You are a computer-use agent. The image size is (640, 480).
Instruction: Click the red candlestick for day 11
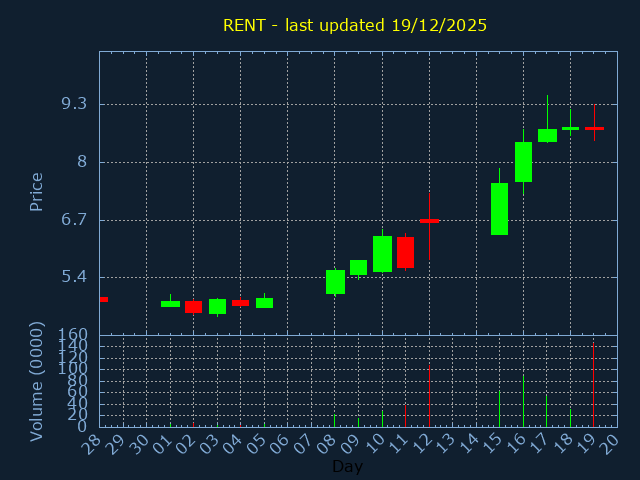point(405,252)
